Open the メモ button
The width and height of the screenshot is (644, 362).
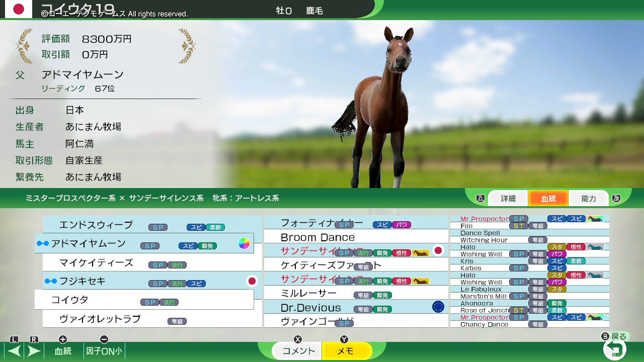tap(347, 351)
